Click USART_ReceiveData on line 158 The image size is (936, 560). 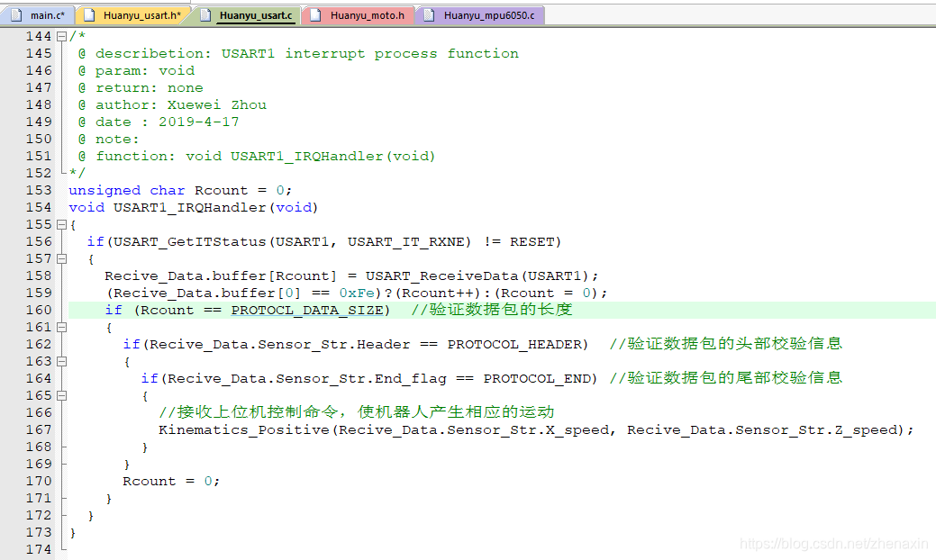pyautogui.click(x=441, y=276)
